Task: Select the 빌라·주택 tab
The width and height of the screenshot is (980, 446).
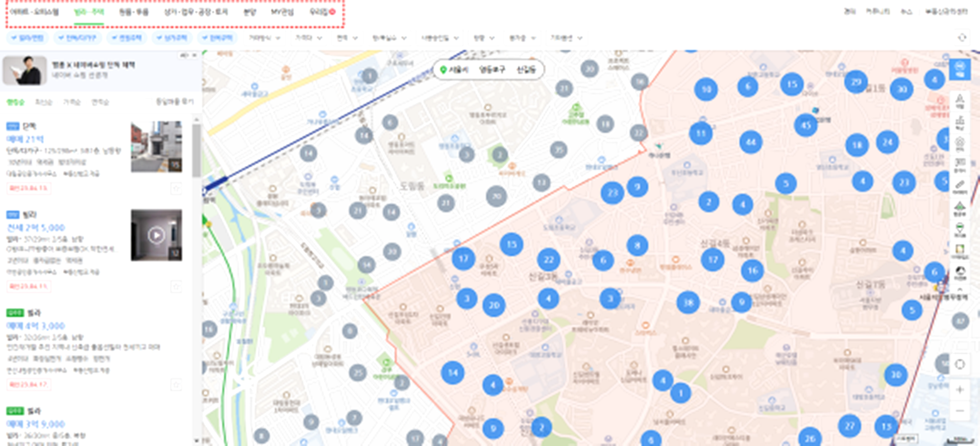Action: pyautogui.click(x=89, y=12)
